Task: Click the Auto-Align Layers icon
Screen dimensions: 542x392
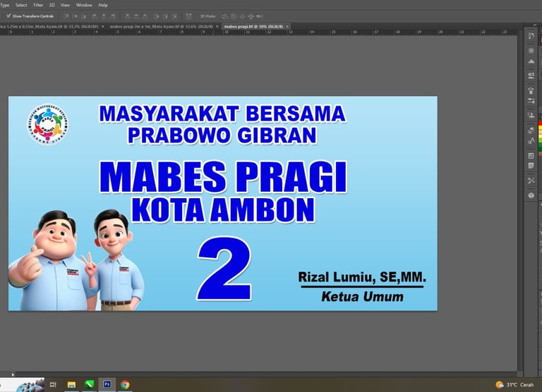Action: click(188, 16)
